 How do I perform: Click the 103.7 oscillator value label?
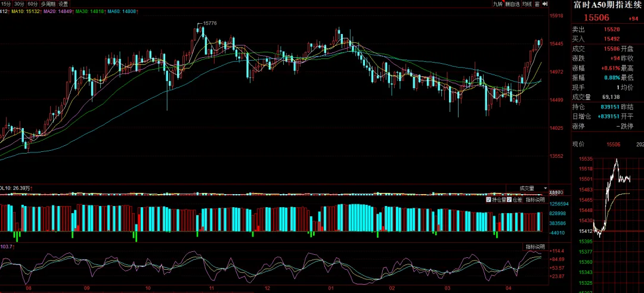point(7,247)
